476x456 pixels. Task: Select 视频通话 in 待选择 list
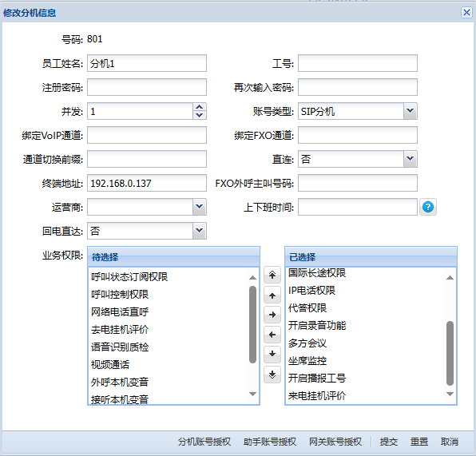pos(169,365)
